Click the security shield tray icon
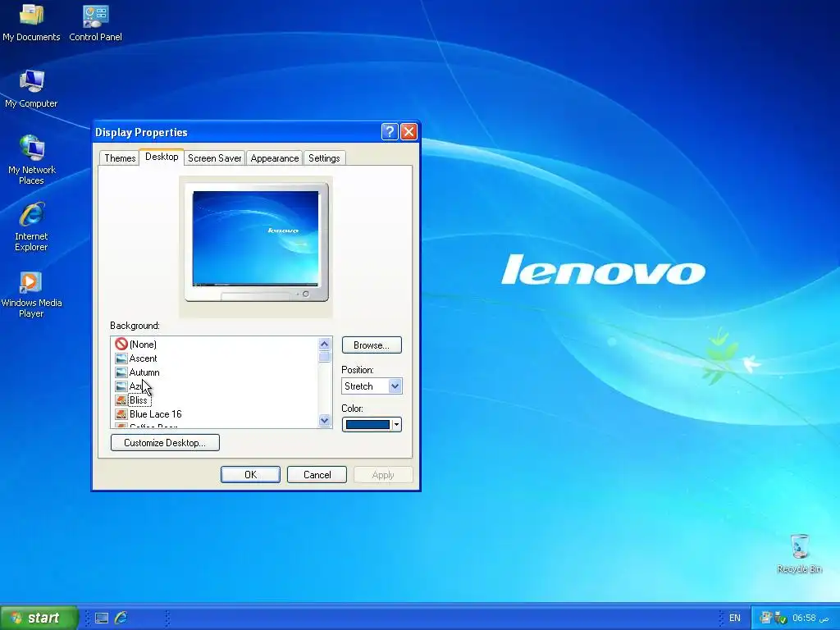Screen dimensions: 840x630 pos(781,618)
